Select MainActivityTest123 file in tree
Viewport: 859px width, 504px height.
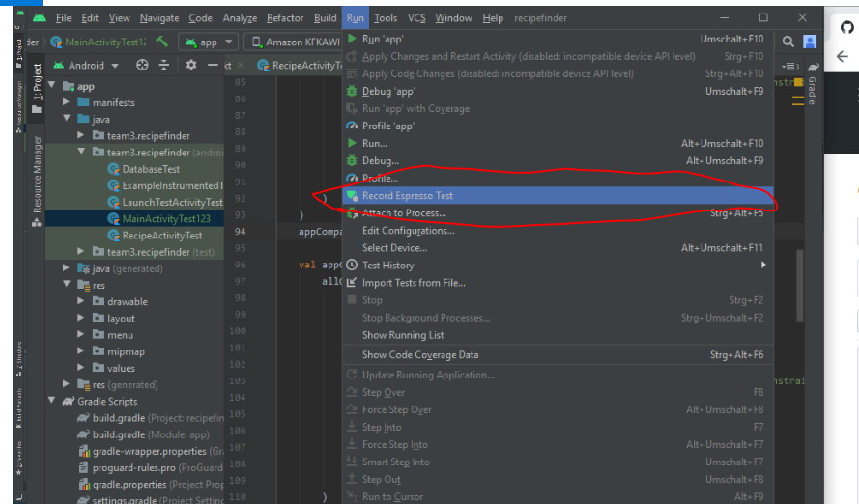(x=166, y=218)
